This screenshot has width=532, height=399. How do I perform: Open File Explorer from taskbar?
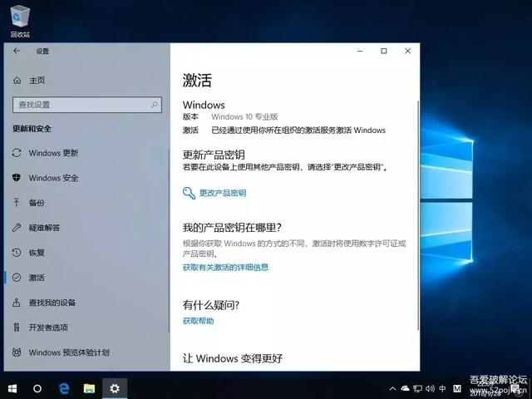[89, 388]
